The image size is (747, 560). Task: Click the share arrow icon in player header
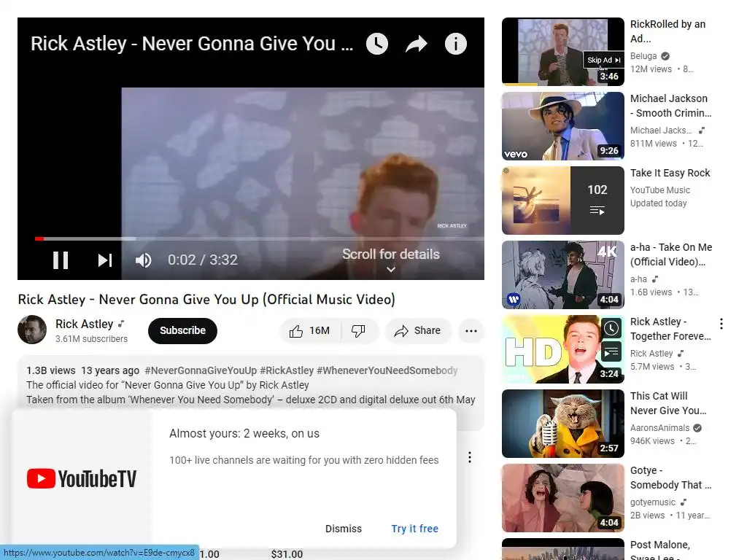point(417,44)
